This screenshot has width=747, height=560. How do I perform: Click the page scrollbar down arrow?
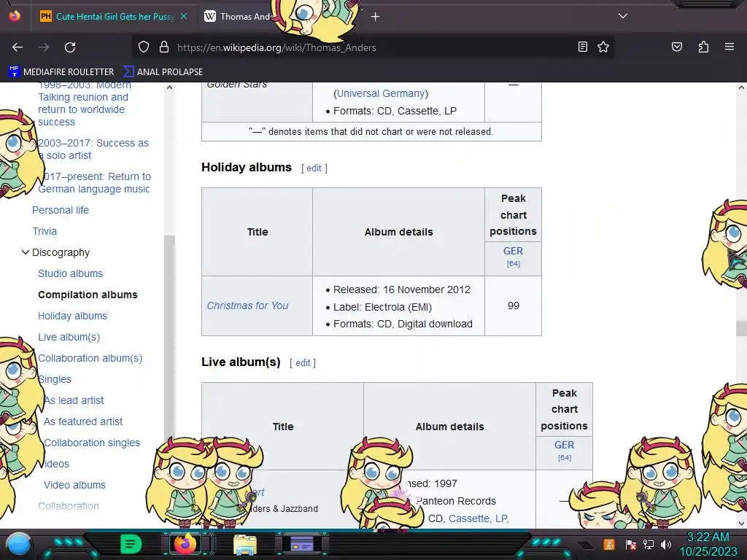tap(741, 524)
